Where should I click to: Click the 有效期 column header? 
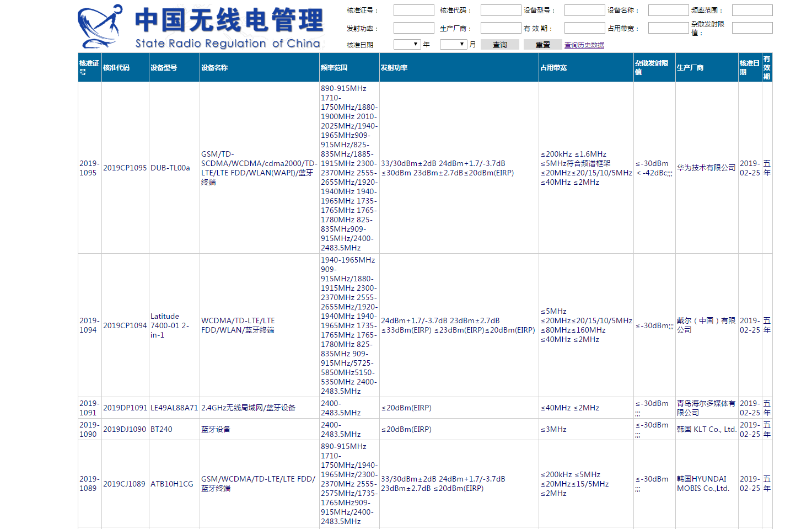point(767,67)
